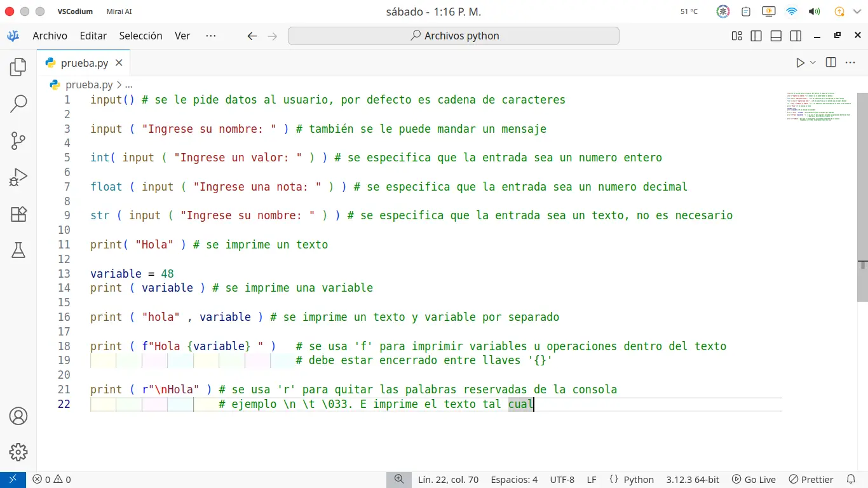
Task: Open the Source Control view
Action: (18, 140)
